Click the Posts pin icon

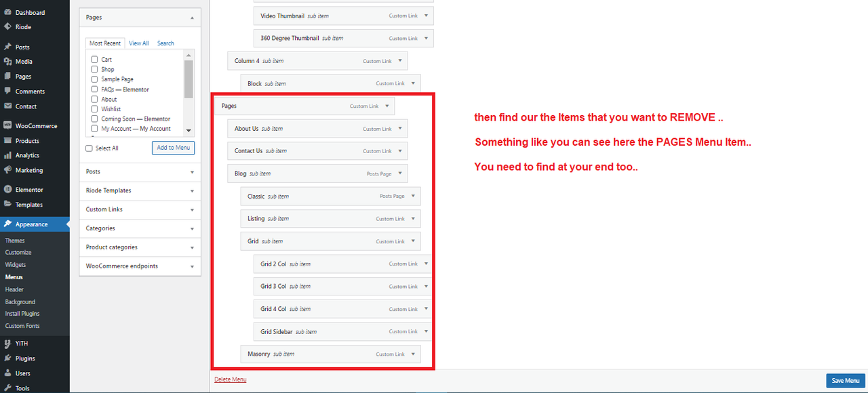(7, 47)
